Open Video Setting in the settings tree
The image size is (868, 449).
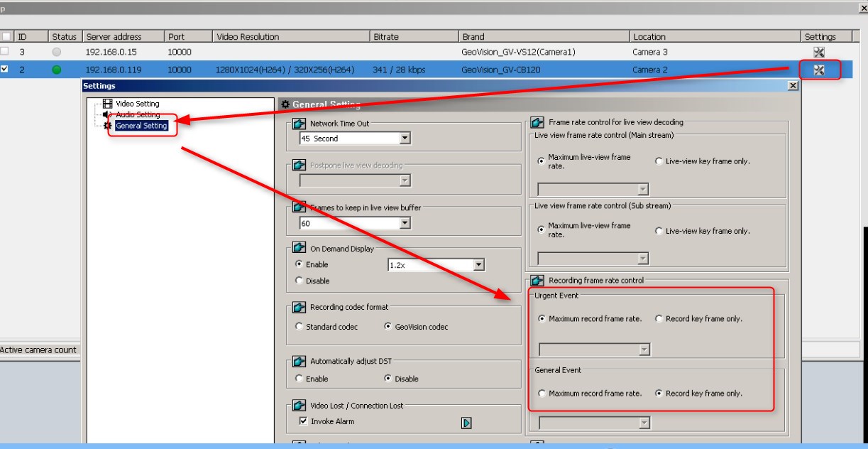coord(137,104)
